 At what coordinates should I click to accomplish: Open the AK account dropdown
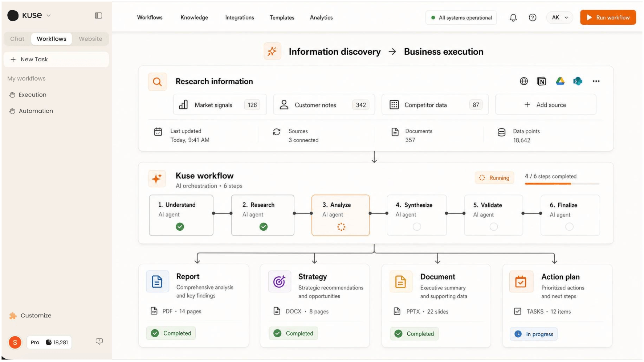click(x=559, y=17)
